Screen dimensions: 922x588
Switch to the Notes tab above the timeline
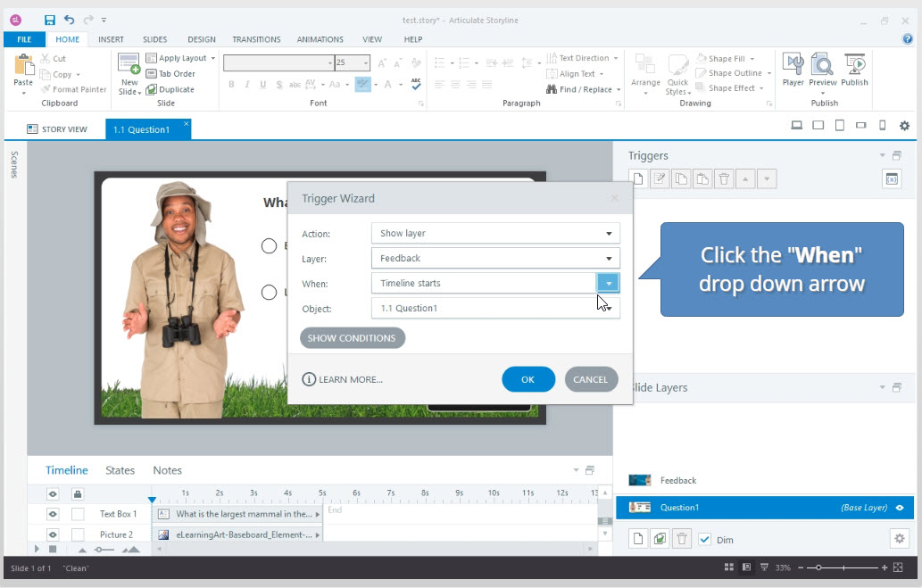click(167, 470)
